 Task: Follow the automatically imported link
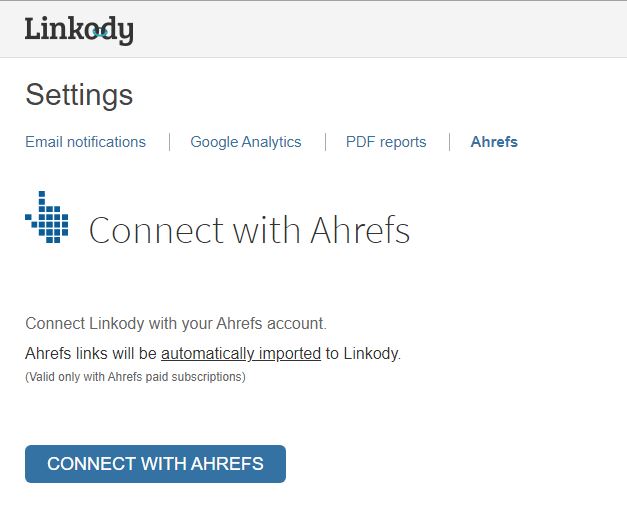pyautogui.click(x=241, y=353)
